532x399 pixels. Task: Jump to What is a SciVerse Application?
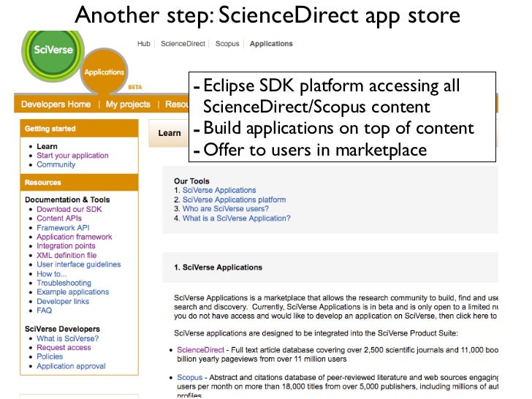237,218
